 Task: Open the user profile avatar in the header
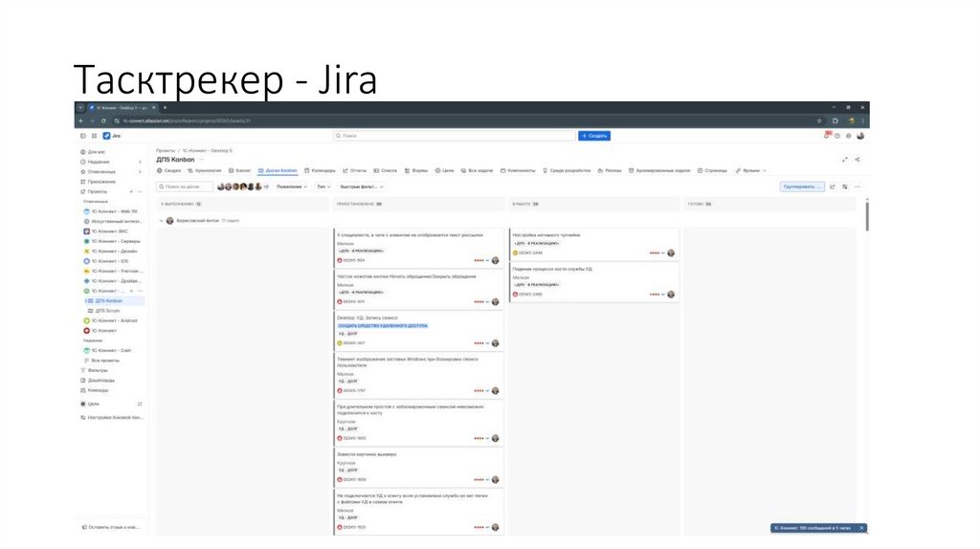tap(860, 136)
